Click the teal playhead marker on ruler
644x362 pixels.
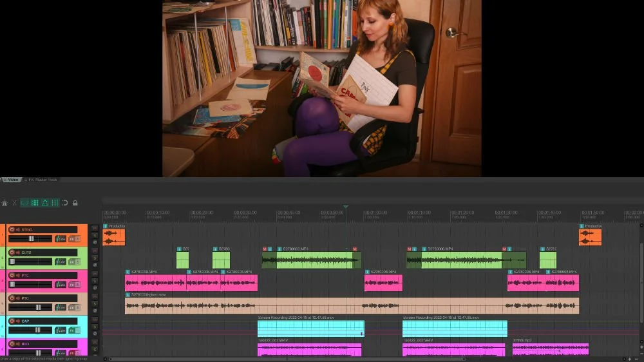point(346,207)
